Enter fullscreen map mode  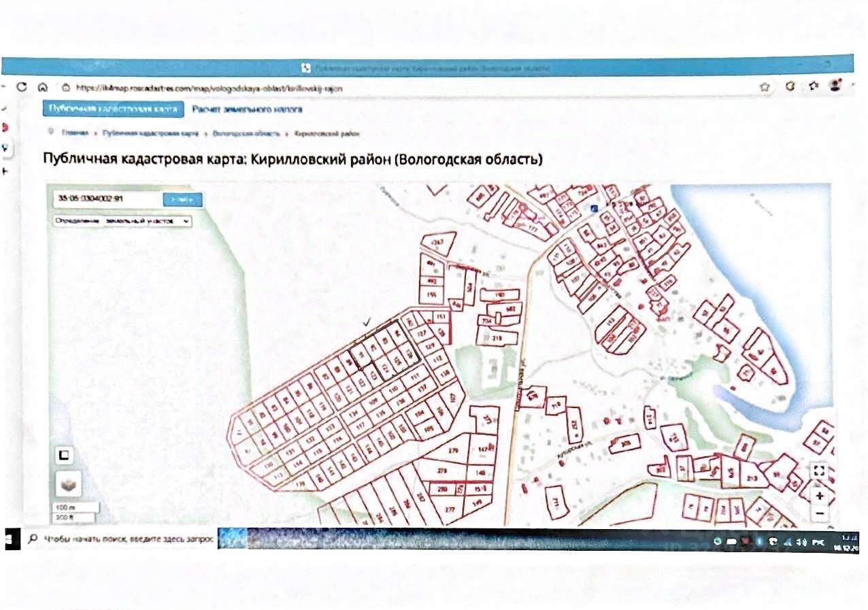(x=819, y=471)
